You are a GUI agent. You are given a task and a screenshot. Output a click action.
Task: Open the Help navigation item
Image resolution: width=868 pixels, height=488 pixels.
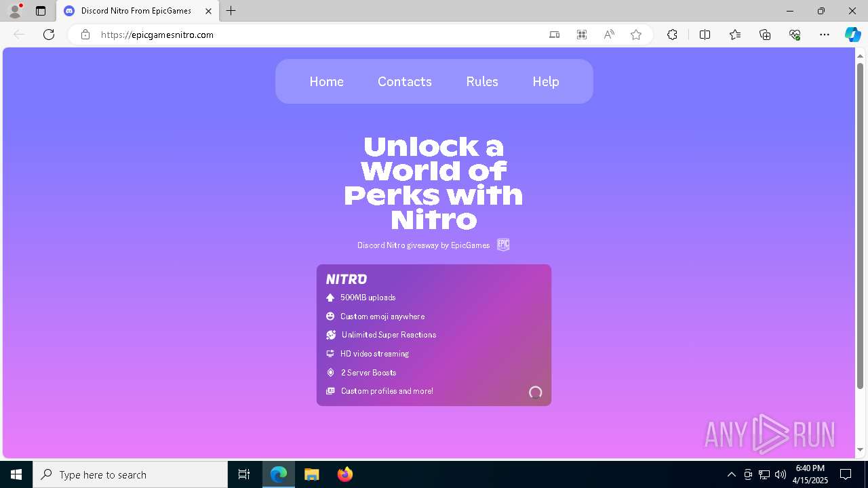pos(546,81)
